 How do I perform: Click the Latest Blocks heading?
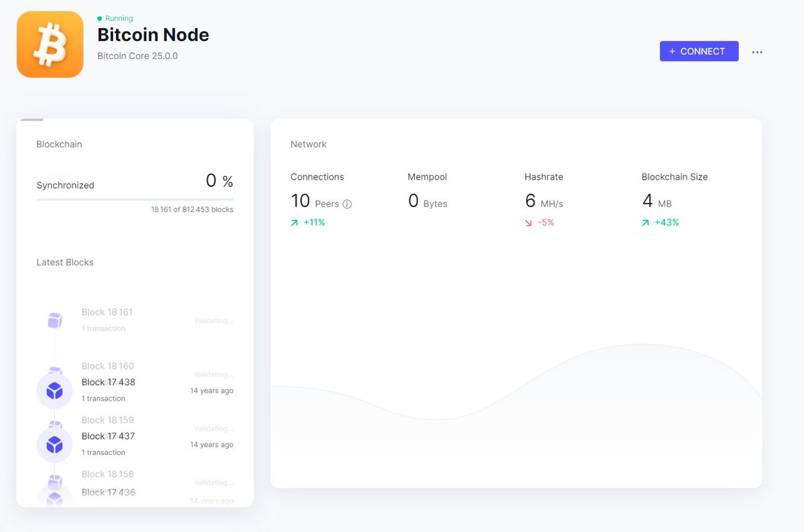coord(65,263)
